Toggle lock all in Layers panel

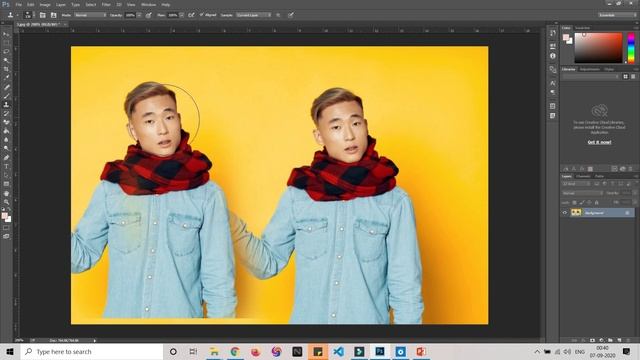[597, 202]
